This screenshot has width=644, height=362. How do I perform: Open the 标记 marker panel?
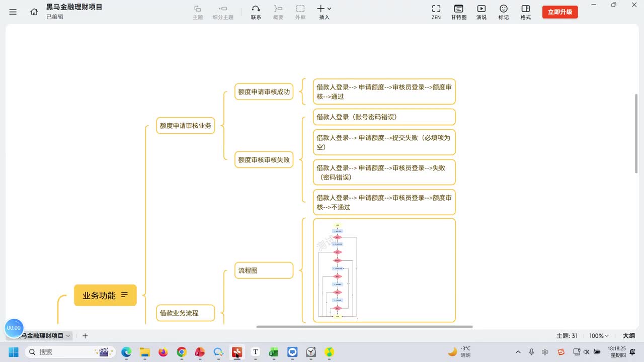tap(504, 12)
